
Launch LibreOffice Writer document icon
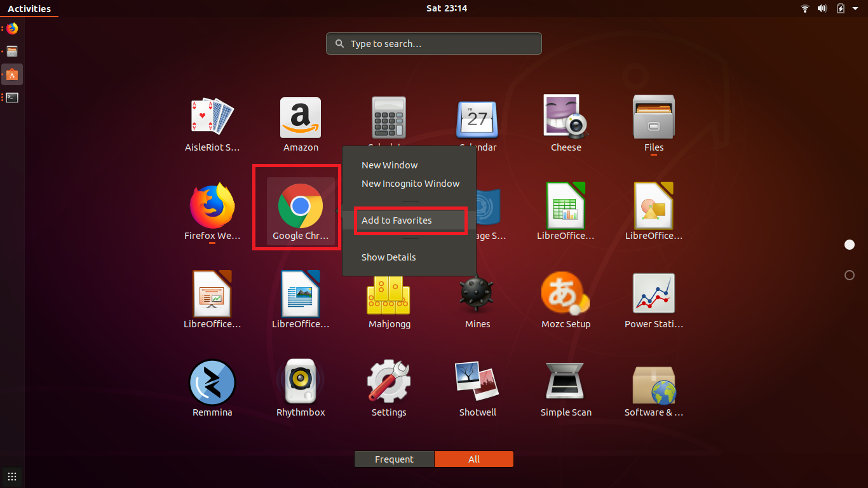coord(301,294)
